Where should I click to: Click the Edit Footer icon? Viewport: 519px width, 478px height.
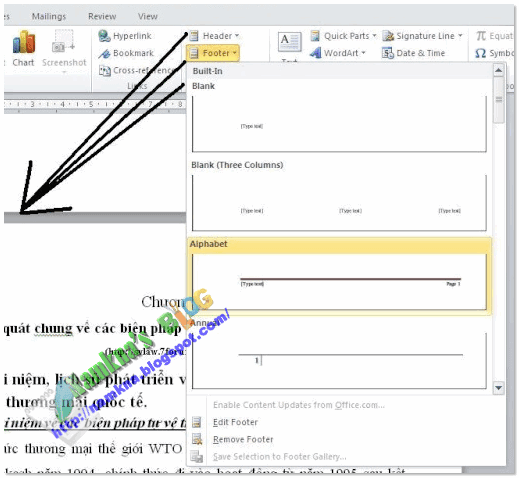coord(197,422)
